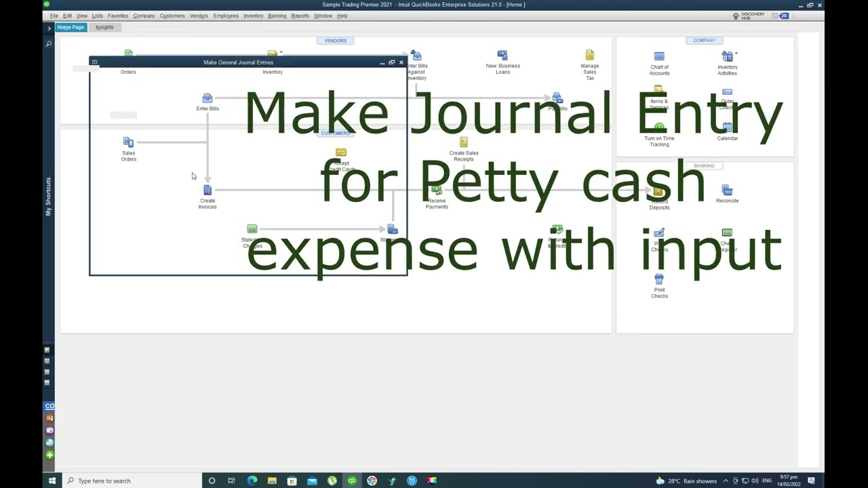Open Make General Journal Entries window menu
The width and height of the screenshot is (868, 488).
click(94, 62)
